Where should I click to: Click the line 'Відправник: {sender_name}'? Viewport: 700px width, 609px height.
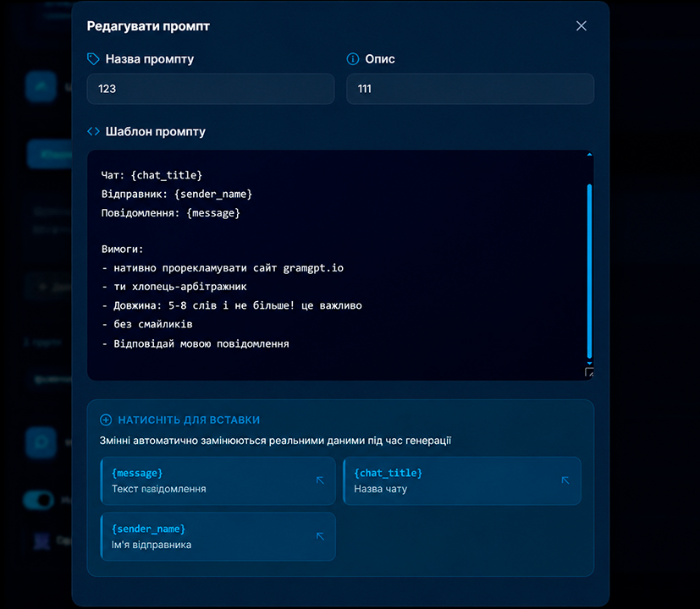(177, 194)
